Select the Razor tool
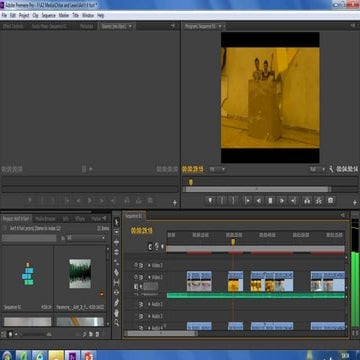The width and height of the screenshot is (360, 360). coord(116,272)
